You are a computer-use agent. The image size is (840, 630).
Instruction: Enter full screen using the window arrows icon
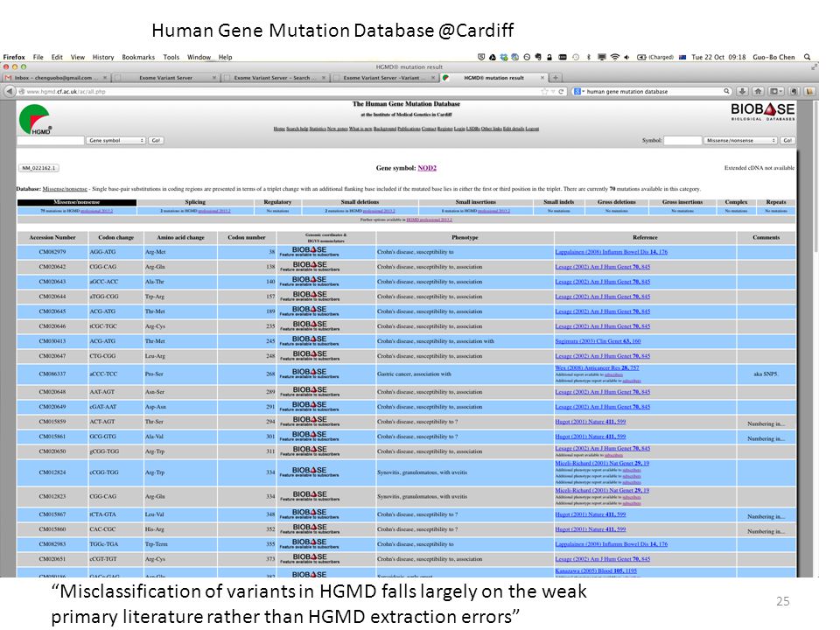[814, 67]
